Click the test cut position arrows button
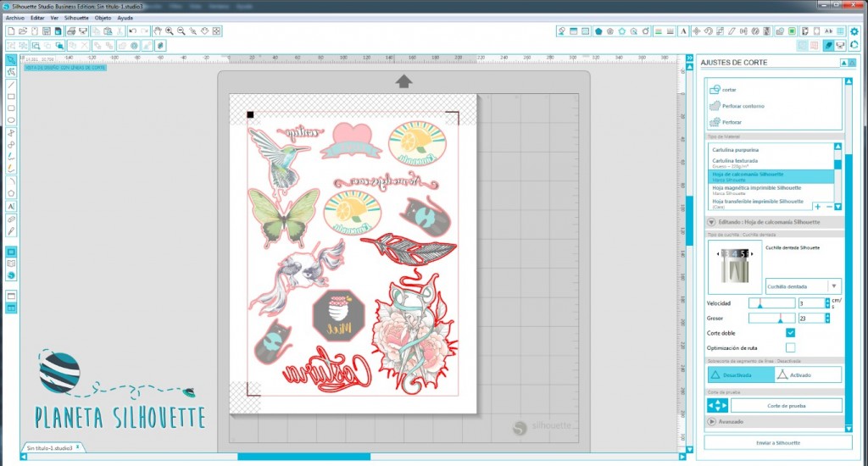Viewport: 868px width, 466px height. [717, 406]
